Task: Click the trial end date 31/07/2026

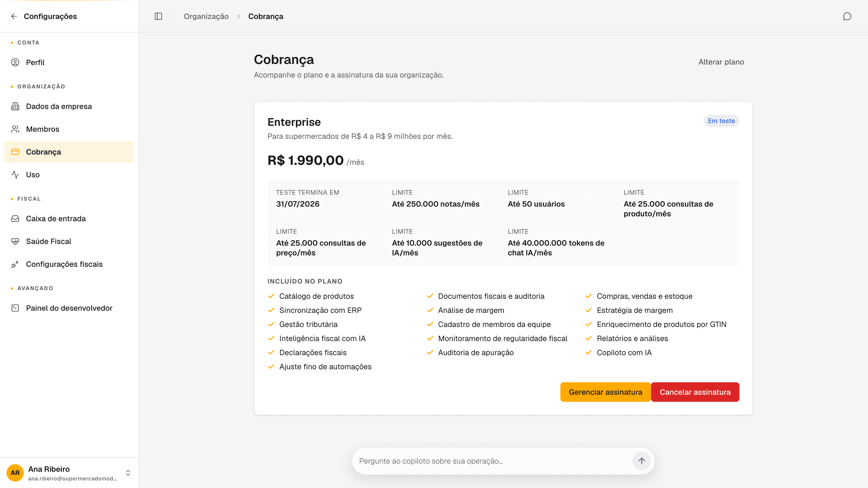Action: (x=298, y=204)
